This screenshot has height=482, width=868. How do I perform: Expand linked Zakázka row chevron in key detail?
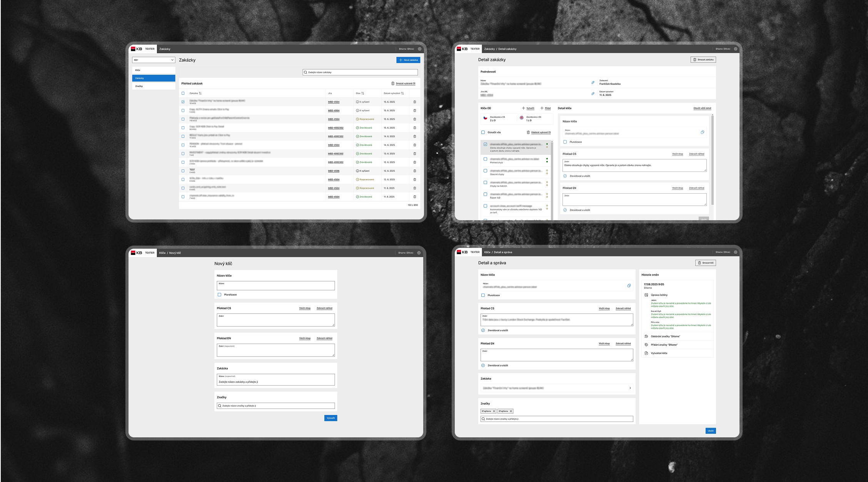pos(630,388)
